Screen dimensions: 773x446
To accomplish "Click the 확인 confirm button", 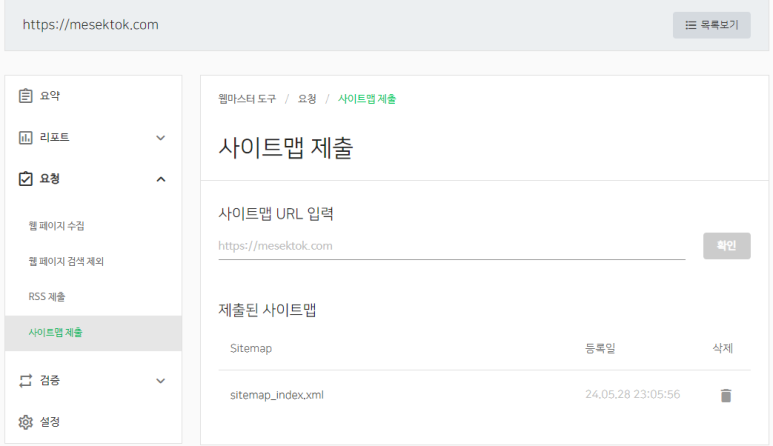I will (727, 245).
